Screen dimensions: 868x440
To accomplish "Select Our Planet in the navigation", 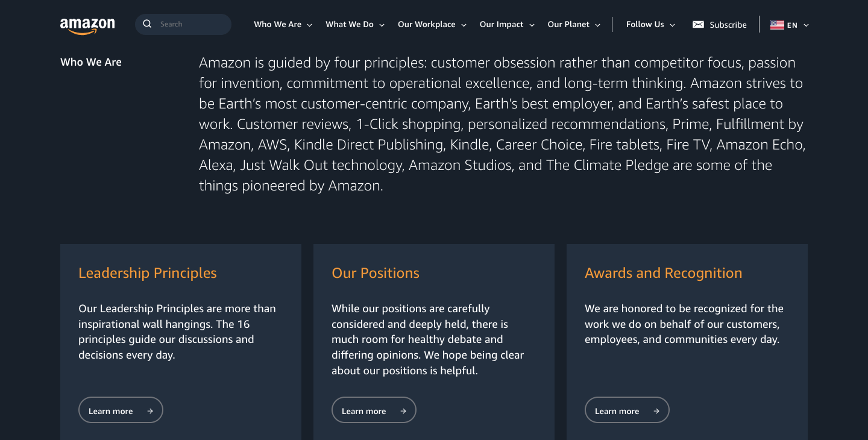I will click(573, 25).
